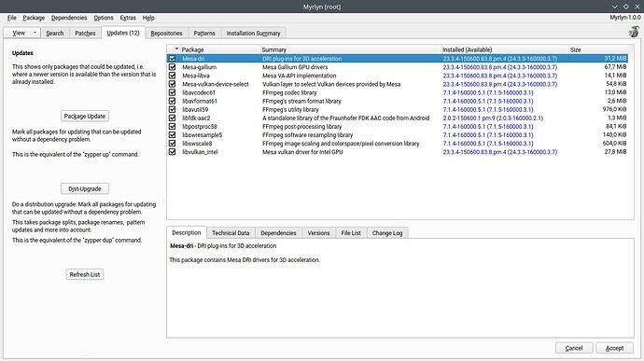Toggle the libavcodec61 checkbox
This screenshot has width=644, height=361.
click(x=172, y=92)
